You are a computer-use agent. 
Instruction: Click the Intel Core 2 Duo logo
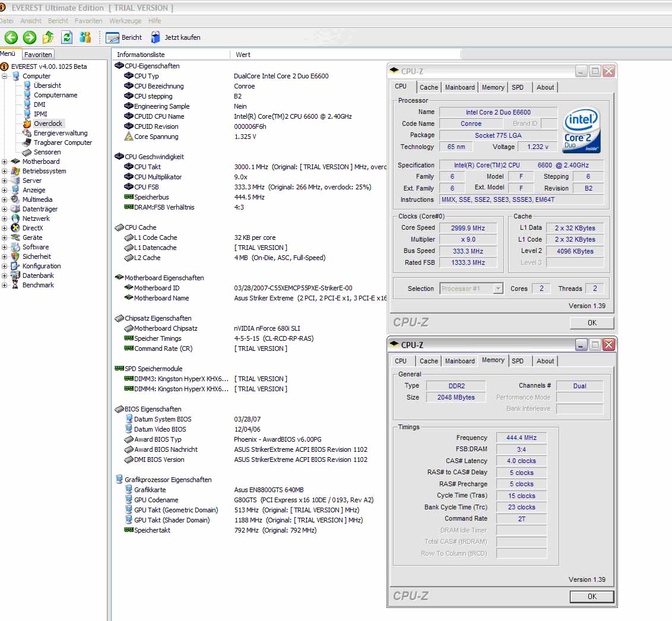[582, 130]
